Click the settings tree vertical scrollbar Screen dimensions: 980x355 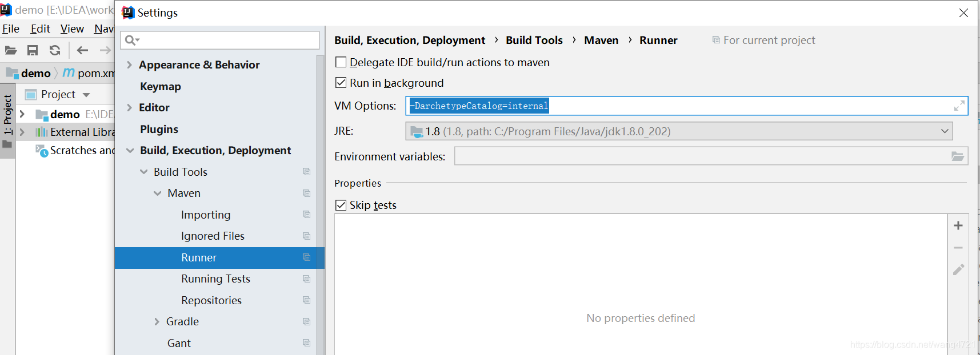(320, 204)
